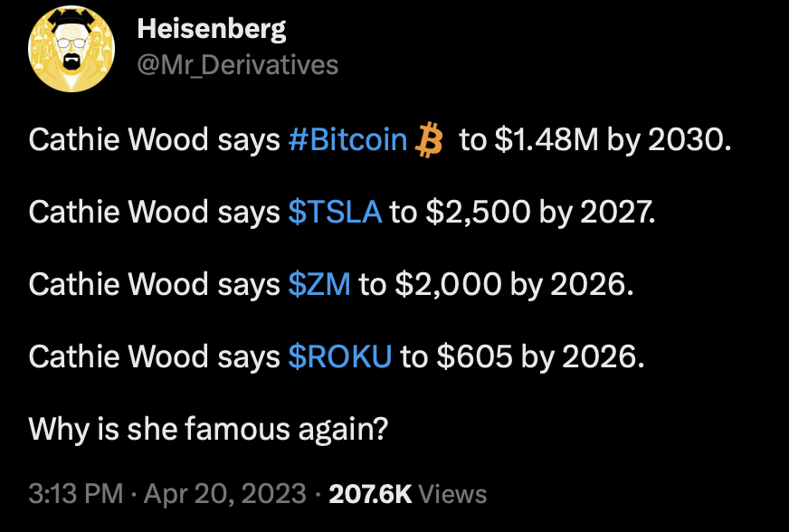The height and width of the screenshot is (532, 789).
Task: Open the #Bitcoin hashtag
Action: pos(347,139)
